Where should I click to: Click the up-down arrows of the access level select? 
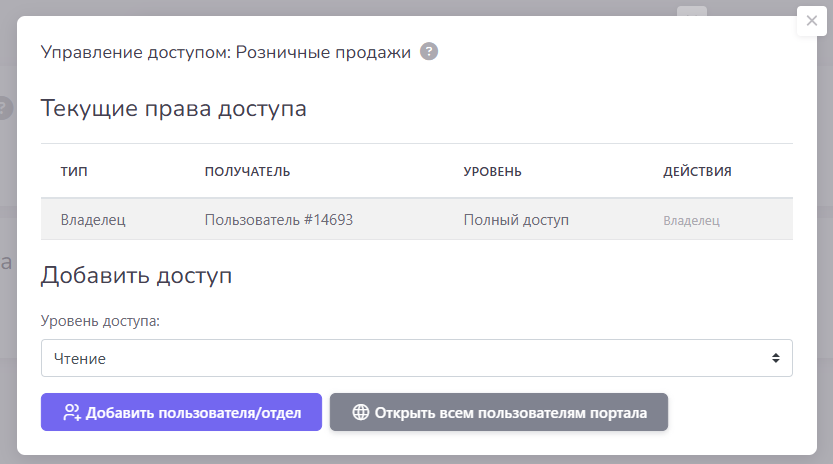tap(775, 358)
